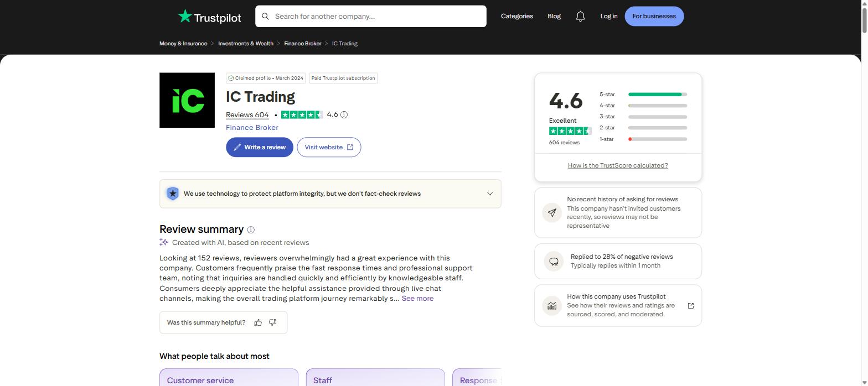Click the search magnifier icon
This screenshot has width=868, height=386.
[x=265, y=17]
